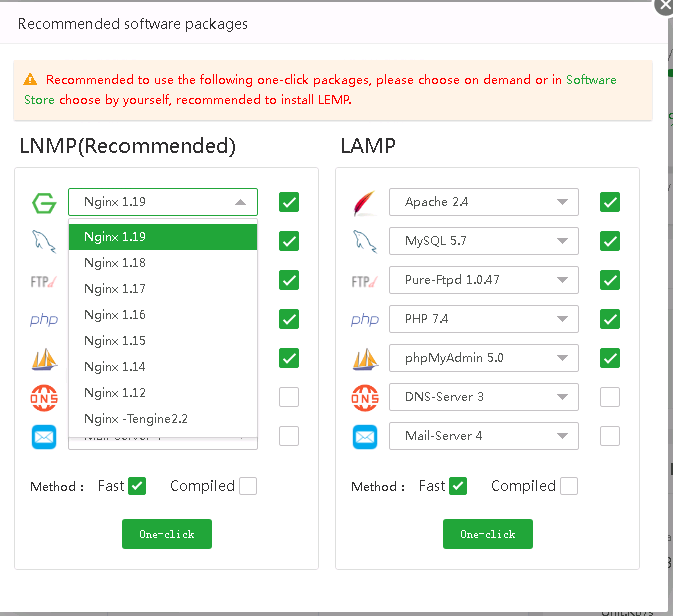The width and height of the screenshot is (673, 616).
Task: Open the Software Store link
Action: point(591,80)
